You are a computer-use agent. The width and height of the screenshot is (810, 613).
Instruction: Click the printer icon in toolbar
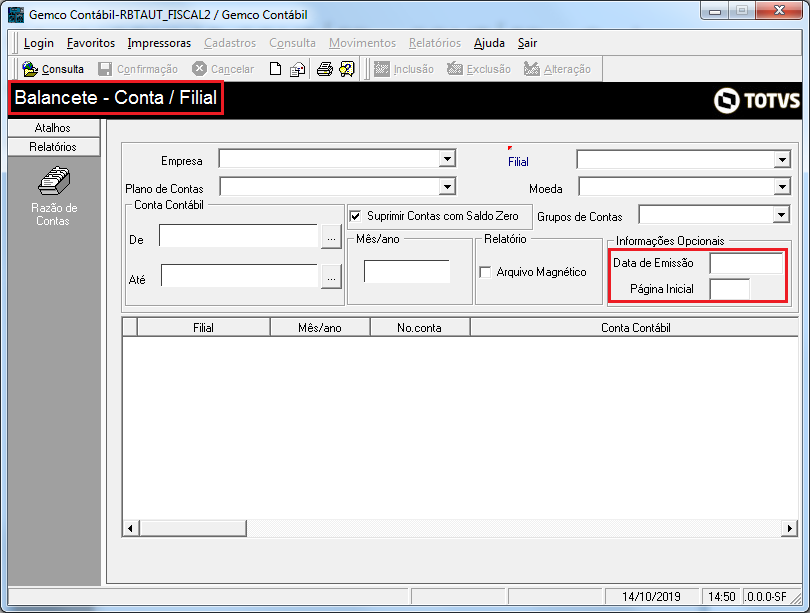[324, 69]
